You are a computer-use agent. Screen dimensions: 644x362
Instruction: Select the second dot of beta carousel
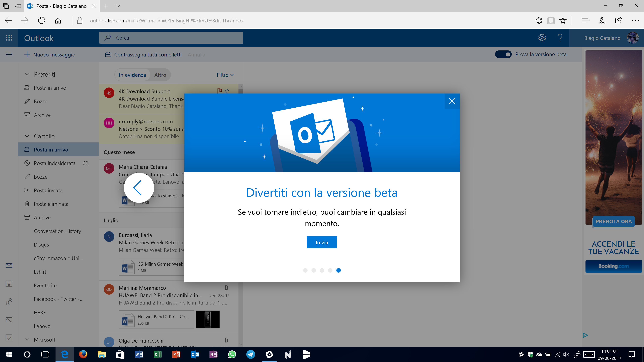coord(313,270)
